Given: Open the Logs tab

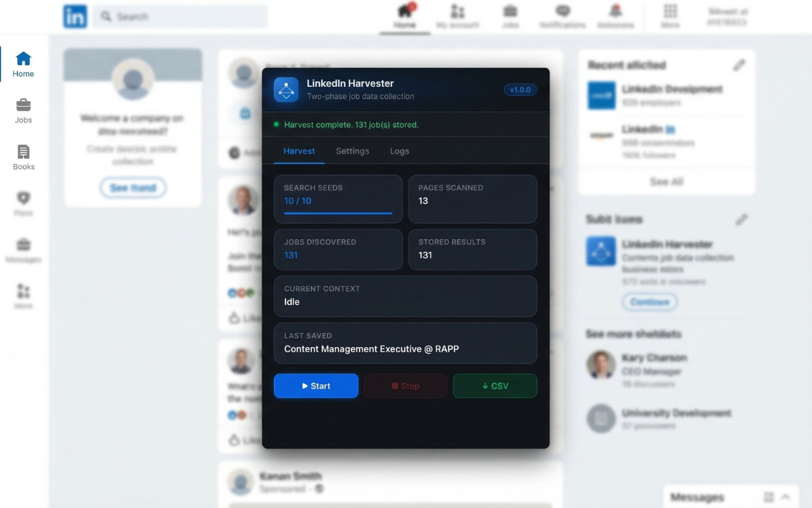Looking at the screenshot, I should [400, 151].
